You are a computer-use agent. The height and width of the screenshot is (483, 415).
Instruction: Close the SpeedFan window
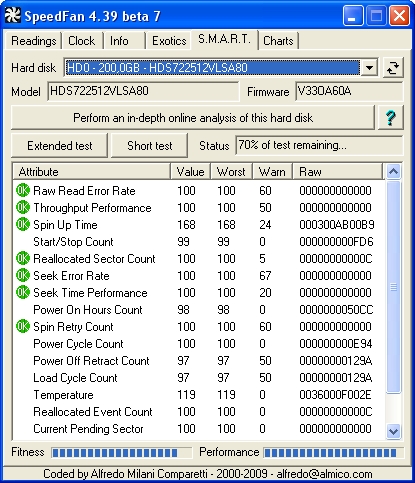click(x=400, y=15)
